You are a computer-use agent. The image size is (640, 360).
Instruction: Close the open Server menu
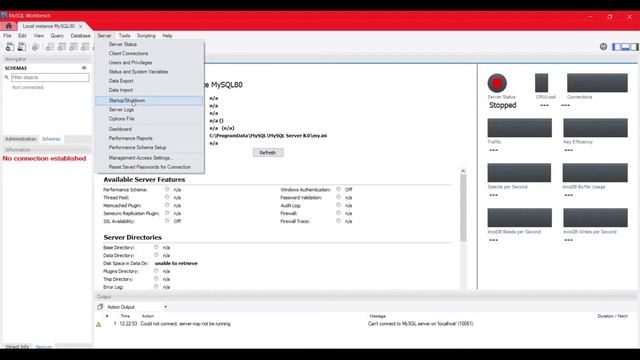click(x=104, y=36)
